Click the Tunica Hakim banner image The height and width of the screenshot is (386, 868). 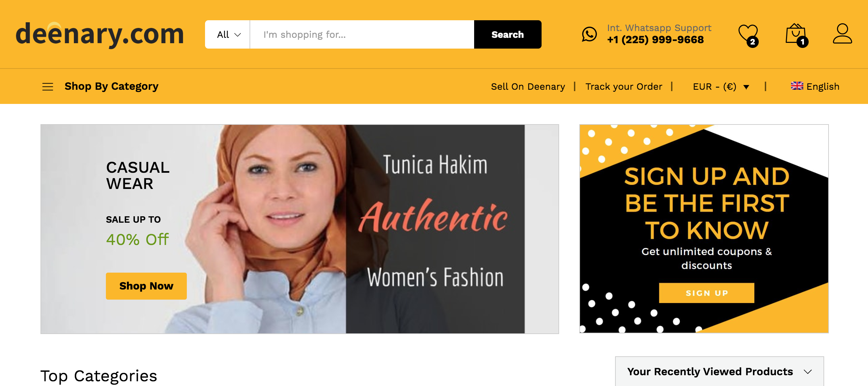(x=435, y=229)
